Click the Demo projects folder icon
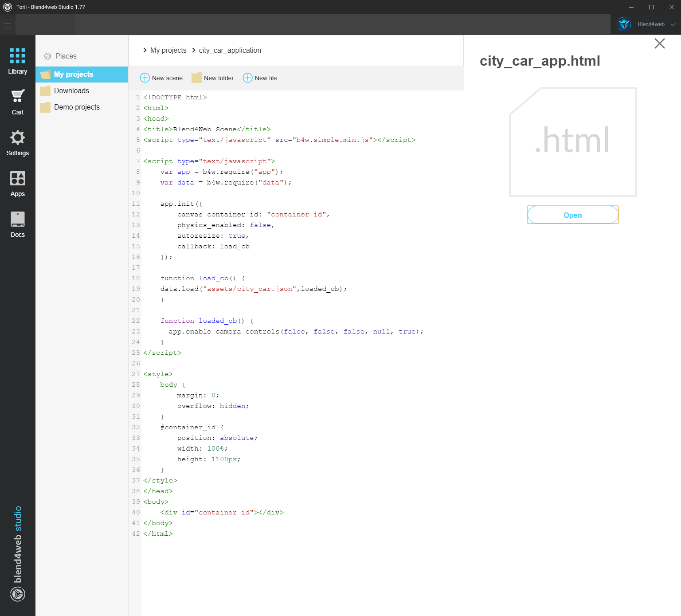This screenshot has height=616, width=681. coord(45,107)
